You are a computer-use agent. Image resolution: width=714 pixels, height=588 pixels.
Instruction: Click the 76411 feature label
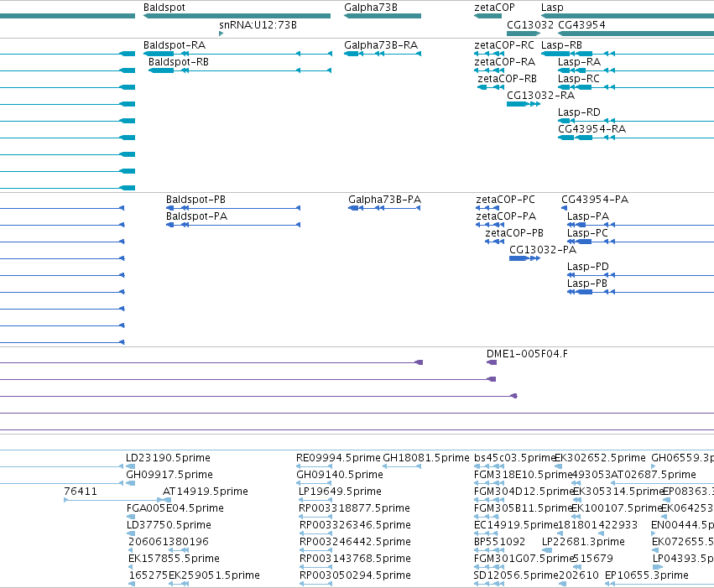coord(81,492)
